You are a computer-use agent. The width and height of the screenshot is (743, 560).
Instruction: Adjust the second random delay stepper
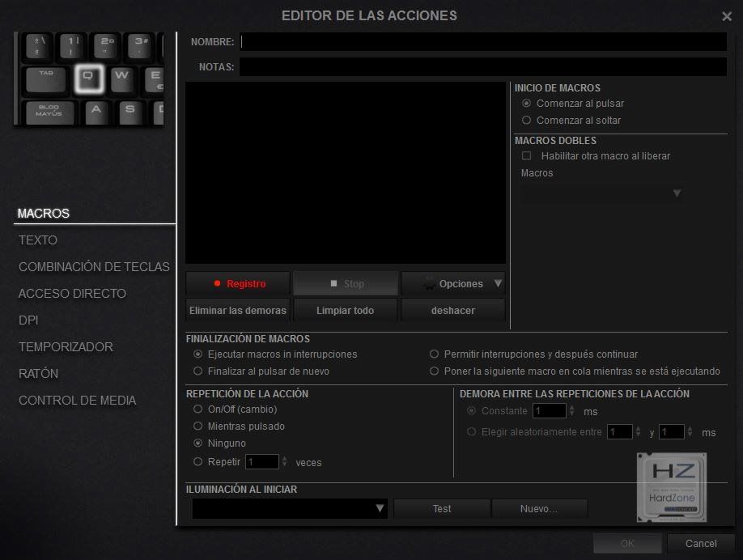(690, 432)
